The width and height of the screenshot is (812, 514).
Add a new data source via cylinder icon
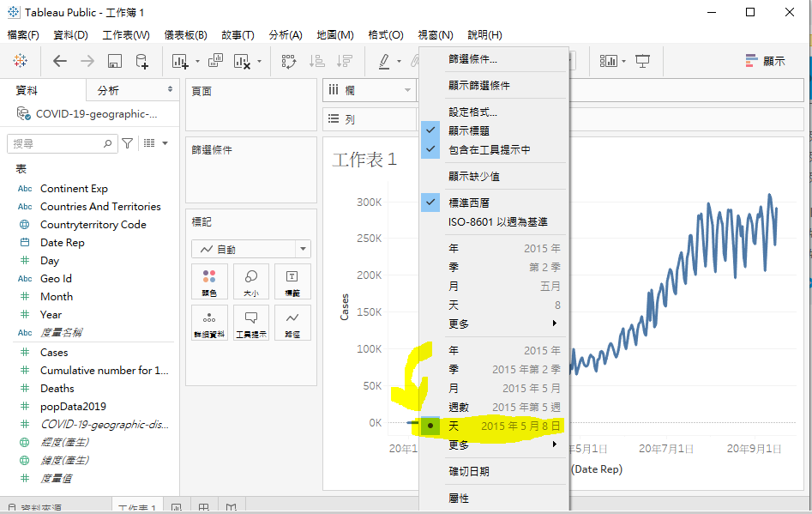(x=141, y=61)
